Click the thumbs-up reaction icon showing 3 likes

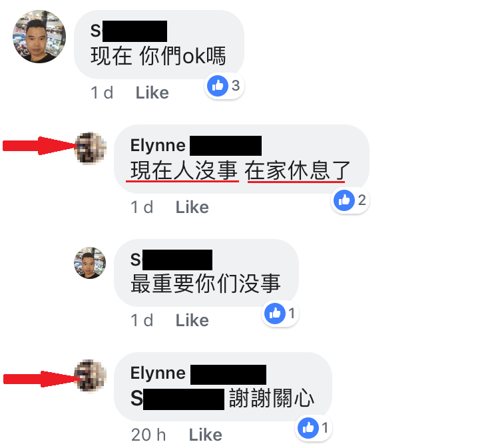pyautogui.click(x=218, y=85)
